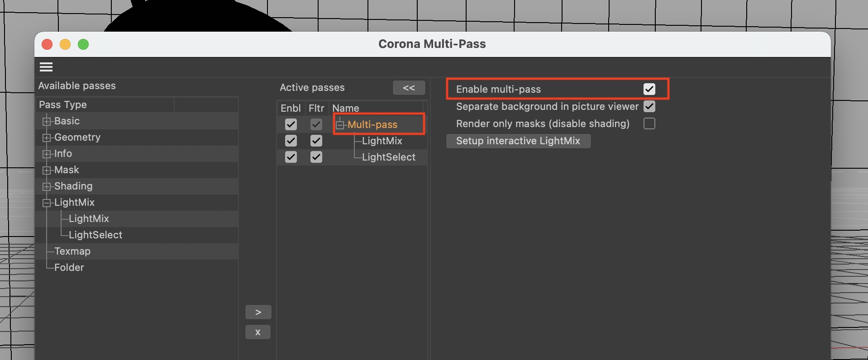Expand the Basic pass type
Image resolution: width=868 pixels, height=360 pixels.
46,121
